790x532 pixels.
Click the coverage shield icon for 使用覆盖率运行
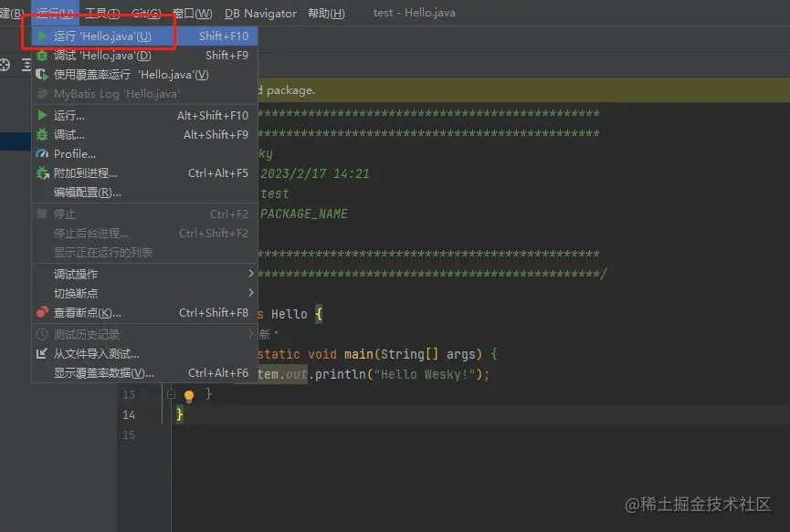[x=42, y=75]
